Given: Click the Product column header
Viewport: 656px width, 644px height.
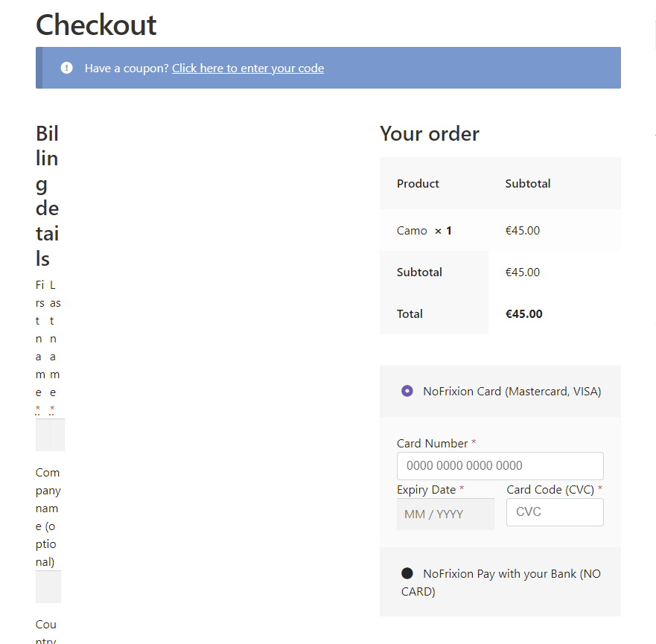Looking at the screenshot, I should point(418,183).
